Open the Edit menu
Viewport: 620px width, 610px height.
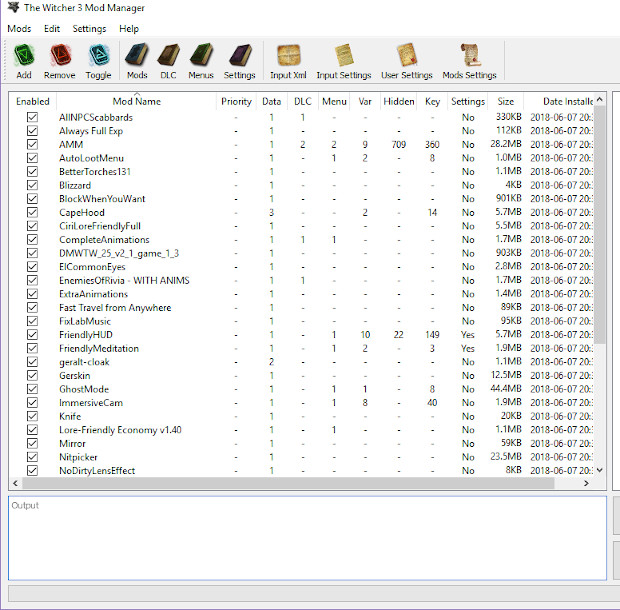(52, 28)
